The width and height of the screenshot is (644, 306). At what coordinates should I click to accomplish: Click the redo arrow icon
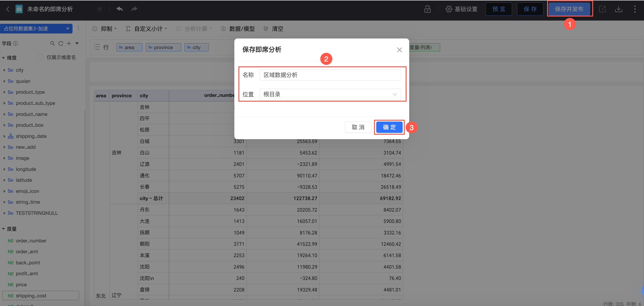[134, 9]
